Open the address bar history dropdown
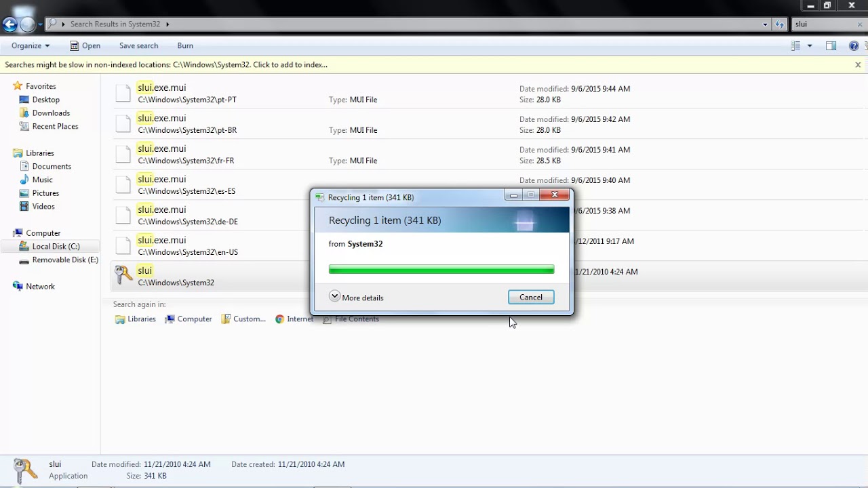The width and height of the screenshot is (868, 488). pyautogui.click(x=766, y=24)
